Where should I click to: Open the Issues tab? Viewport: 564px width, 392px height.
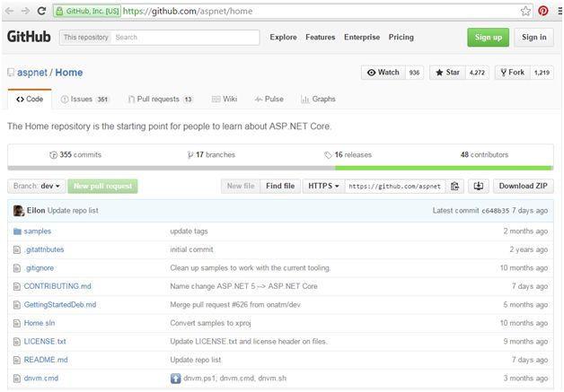[85, 100]
